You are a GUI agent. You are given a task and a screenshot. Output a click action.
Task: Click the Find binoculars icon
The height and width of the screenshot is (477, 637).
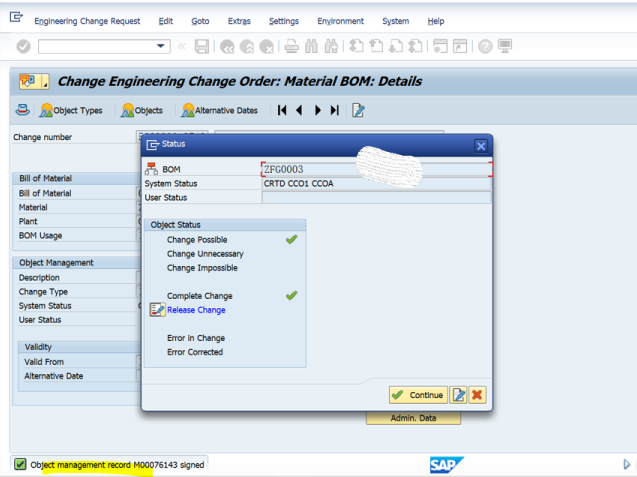311,47
